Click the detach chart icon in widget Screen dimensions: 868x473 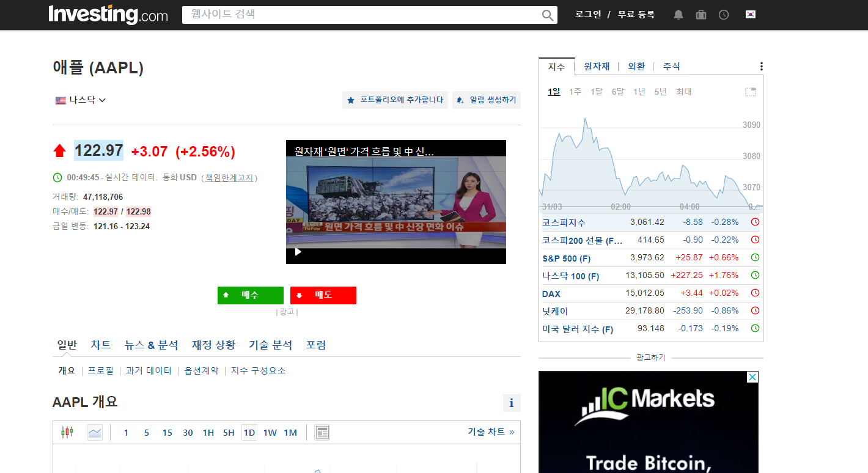pos(751,92)
